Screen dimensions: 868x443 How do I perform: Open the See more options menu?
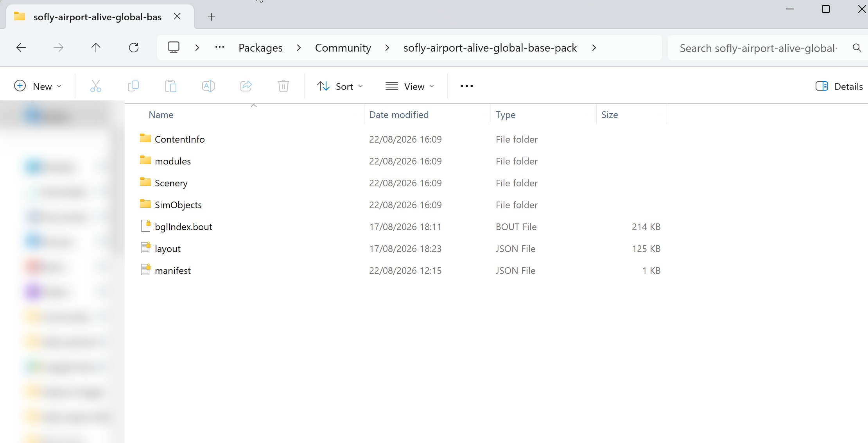point(467,86)
